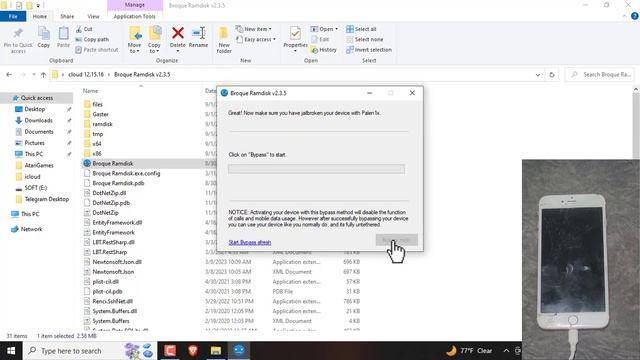Click the red app icon on taskbar
Viewport: 640px width, 360px height.
click(x=170, y=351)
